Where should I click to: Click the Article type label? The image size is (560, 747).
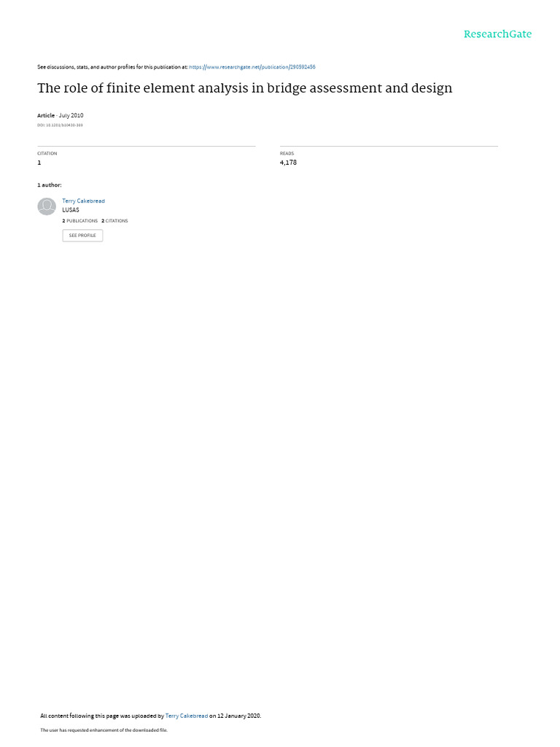pyautogui.click(x=46, y=115)
